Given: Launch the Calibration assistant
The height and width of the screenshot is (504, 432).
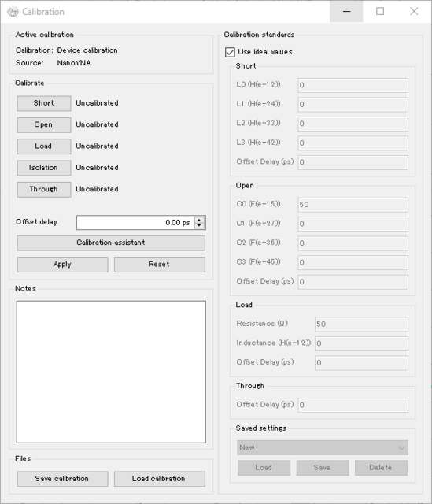Looking at the screenshot, I should 111,243.
